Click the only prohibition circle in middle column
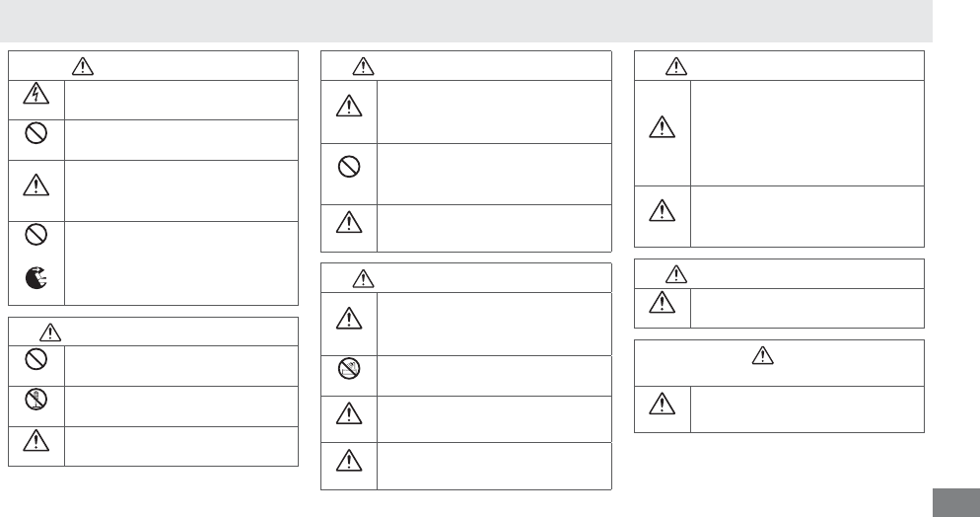 pos(348,167)
